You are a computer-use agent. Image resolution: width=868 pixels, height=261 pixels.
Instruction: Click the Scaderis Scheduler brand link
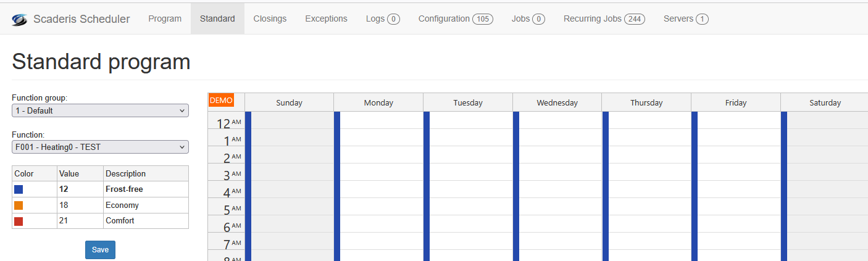point(81,19)
